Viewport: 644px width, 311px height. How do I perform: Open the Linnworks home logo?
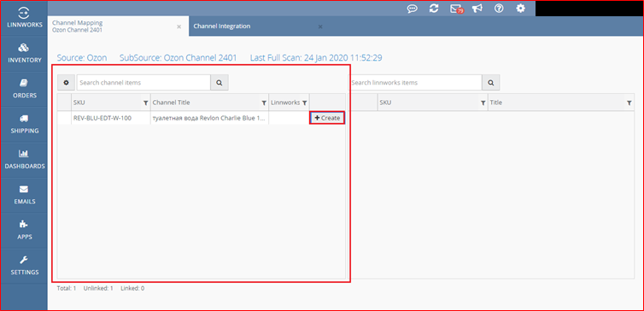click(x=24, y=18)
